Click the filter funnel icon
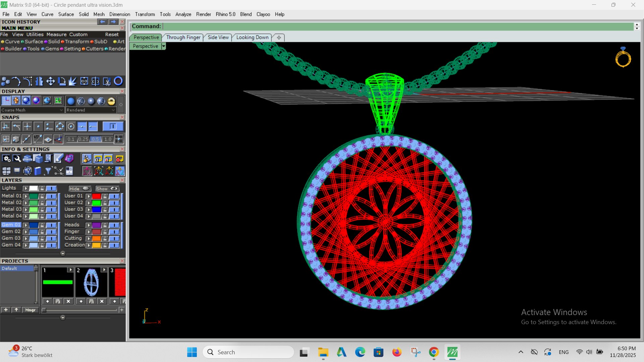The image size is (644, 362). (48, 171)
